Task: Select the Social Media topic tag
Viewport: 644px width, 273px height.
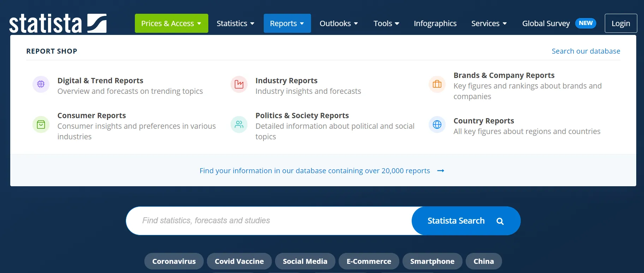Action: pyautogui.click(x=305, y=261)
